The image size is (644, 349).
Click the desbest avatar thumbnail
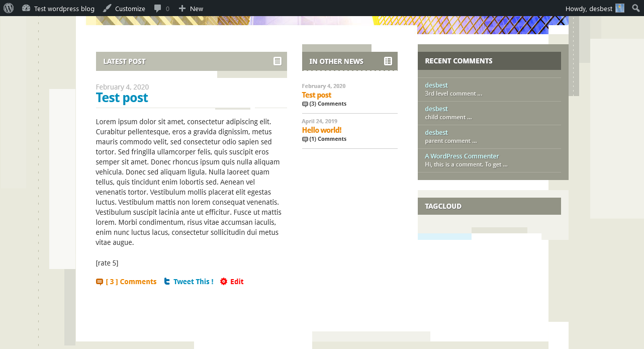(620, 8)
